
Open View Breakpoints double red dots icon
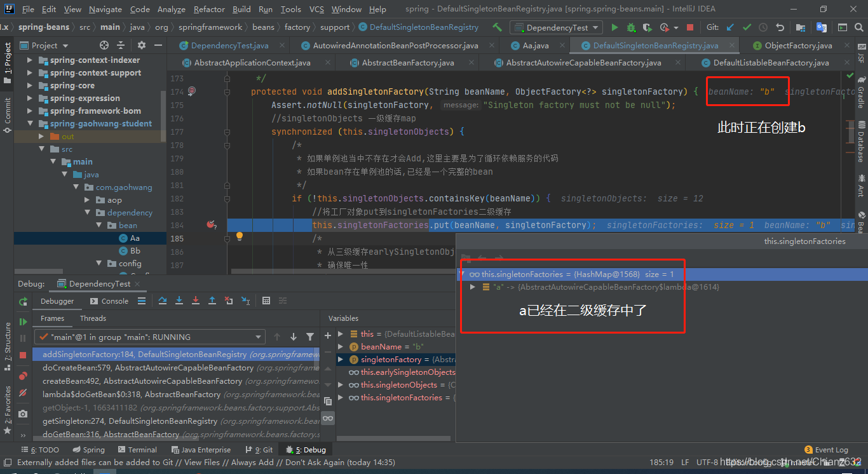tap(23, 376)
